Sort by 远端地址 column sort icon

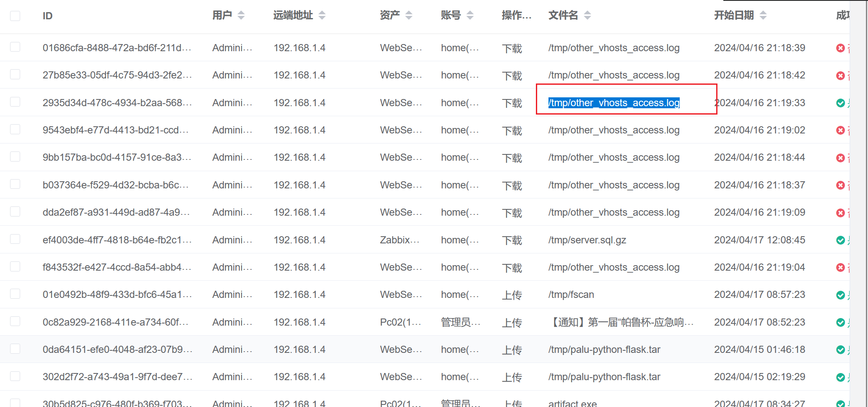[x=322, y=16]
